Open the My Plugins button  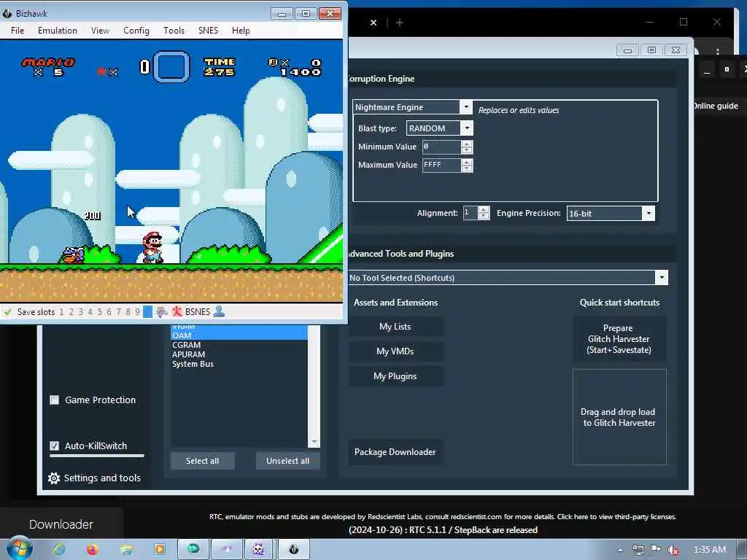[x=395, y=376]
